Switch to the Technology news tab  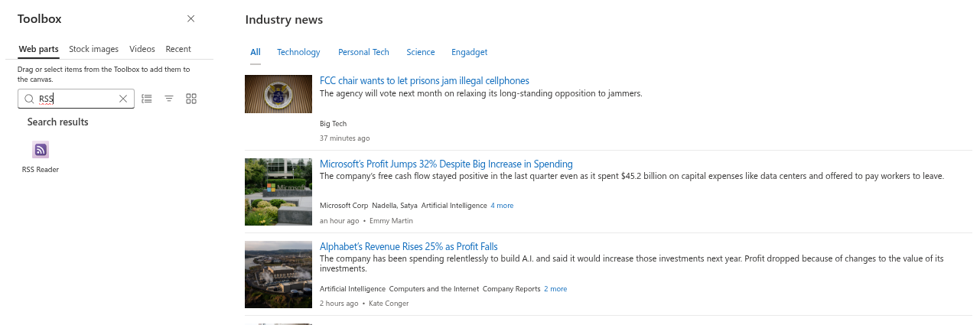(x=298, y=52)
